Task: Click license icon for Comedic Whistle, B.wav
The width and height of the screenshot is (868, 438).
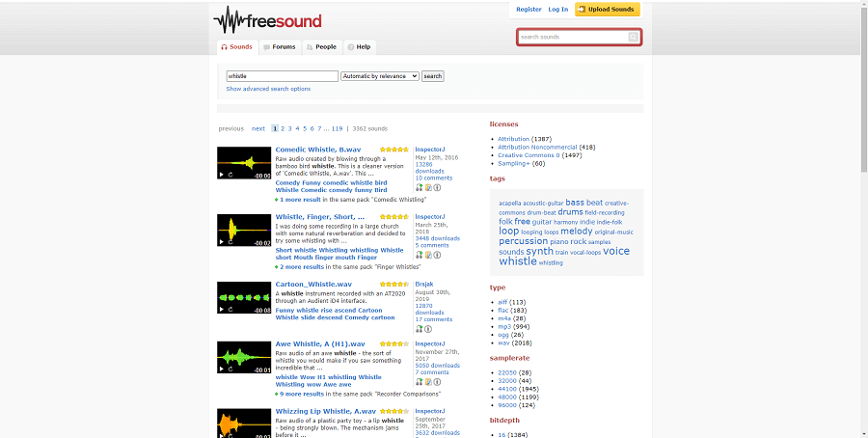Action: [x=437, y=188]
